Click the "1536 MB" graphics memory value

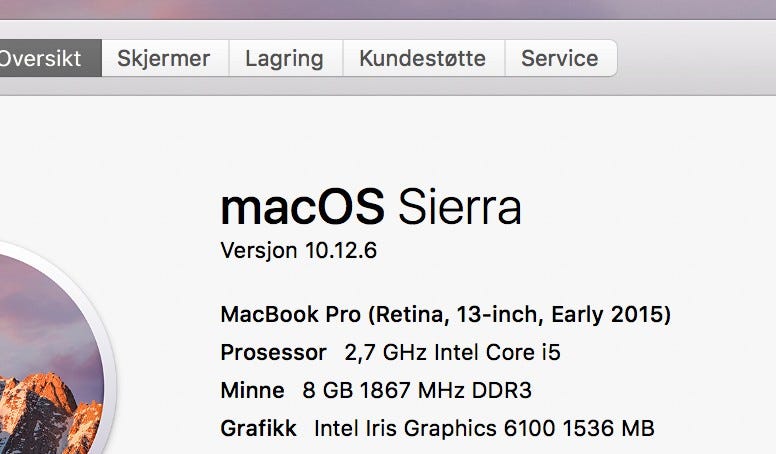pyautogui.click(x=608, y=428)
